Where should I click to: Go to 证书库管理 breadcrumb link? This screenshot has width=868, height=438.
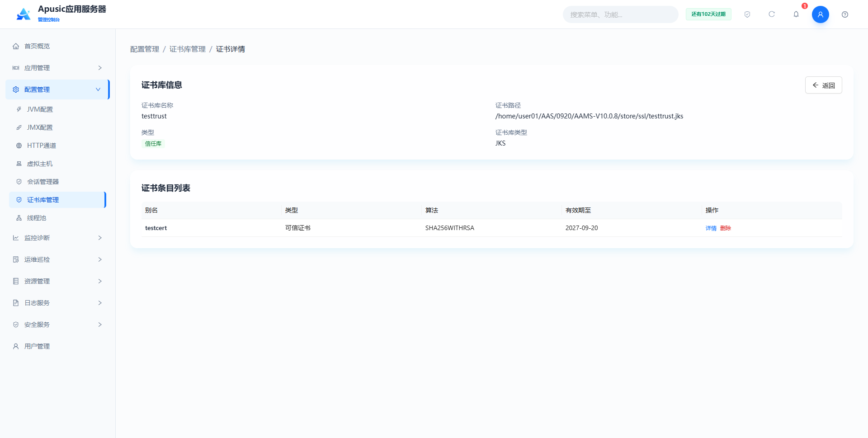[x=187, y=49]
